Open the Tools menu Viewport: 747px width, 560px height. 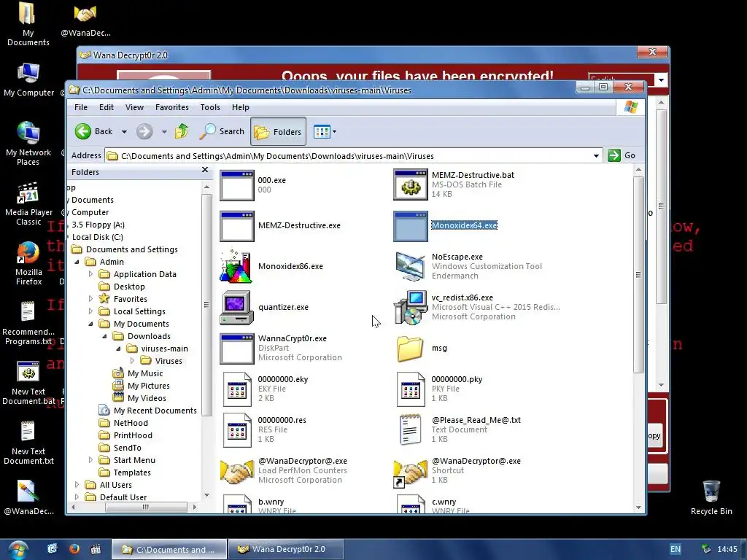click(210, 107)
